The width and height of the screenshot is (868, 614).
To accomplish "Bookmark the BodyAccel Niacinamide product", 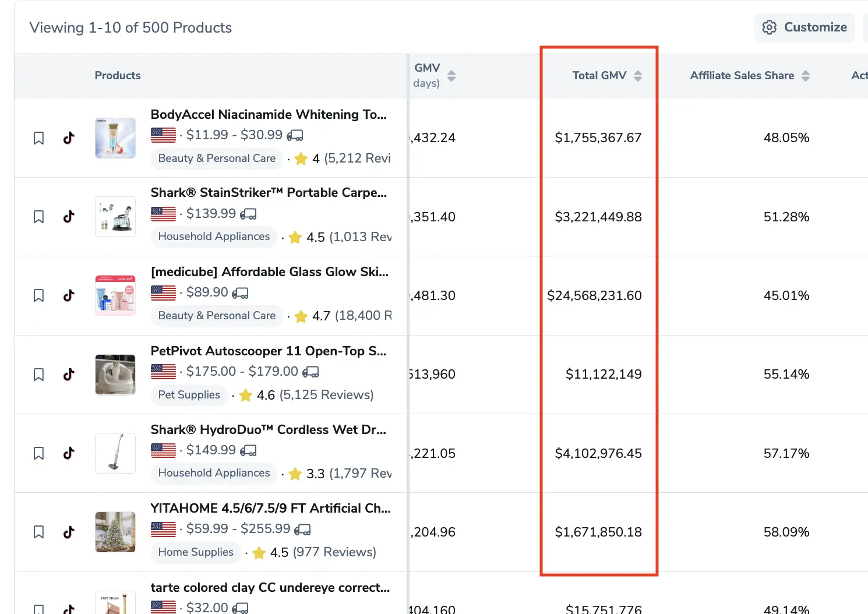I will [x=38, y=138].
